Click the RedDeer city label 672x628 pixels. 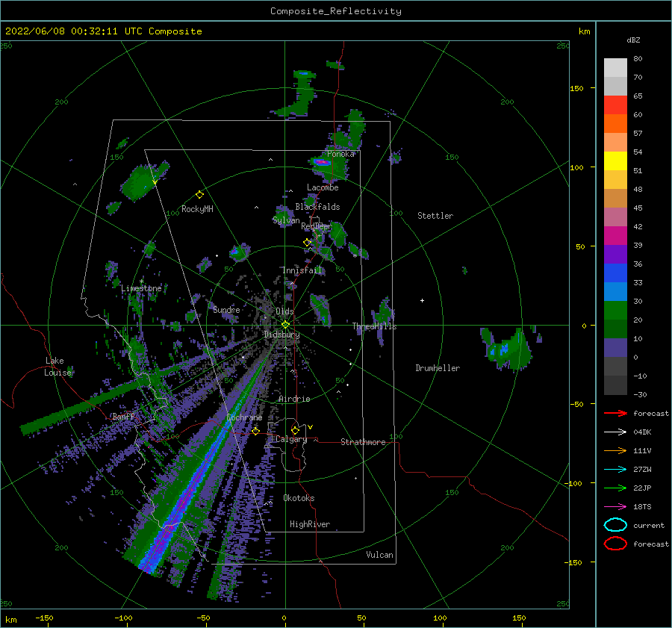(317, 226)
